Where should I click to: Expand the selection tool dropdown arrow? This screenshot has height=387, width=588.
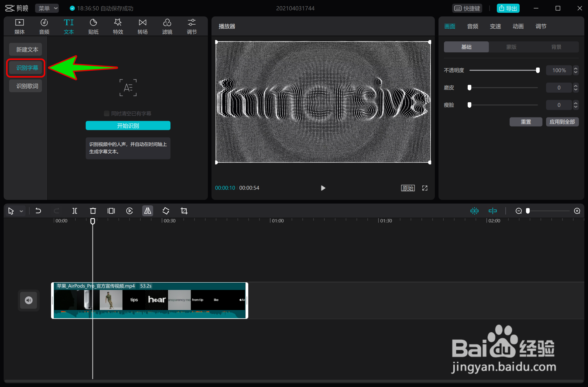[x=21, y=211]
